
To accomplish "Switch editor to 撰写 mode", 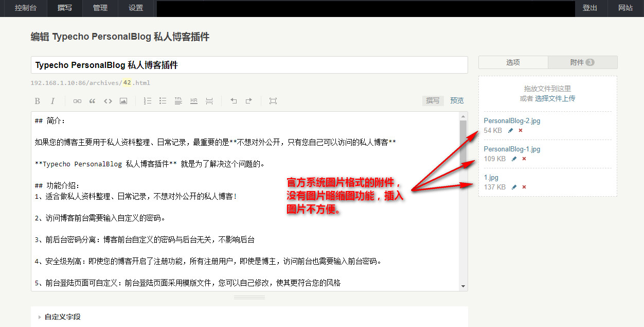I will [433, 101].
